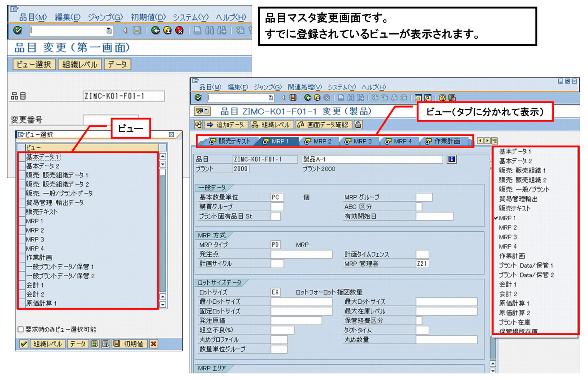Click green Enter checkmark in 品目 ZIMC-K01-F01-1 変更 window

[x=198, y=98]
